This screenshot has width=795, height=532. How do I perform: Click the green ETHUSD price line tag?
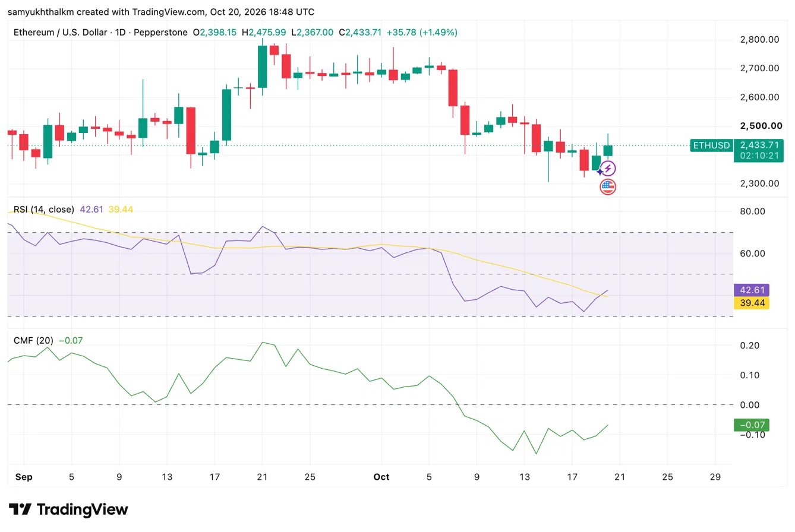pyautogui.click(x=711, y=145)
